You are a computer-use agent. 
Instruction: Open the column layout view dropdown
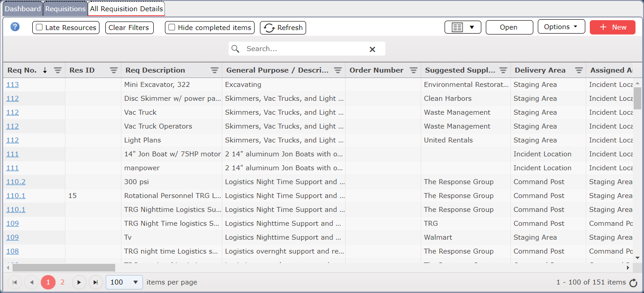[x=462, y=27]
